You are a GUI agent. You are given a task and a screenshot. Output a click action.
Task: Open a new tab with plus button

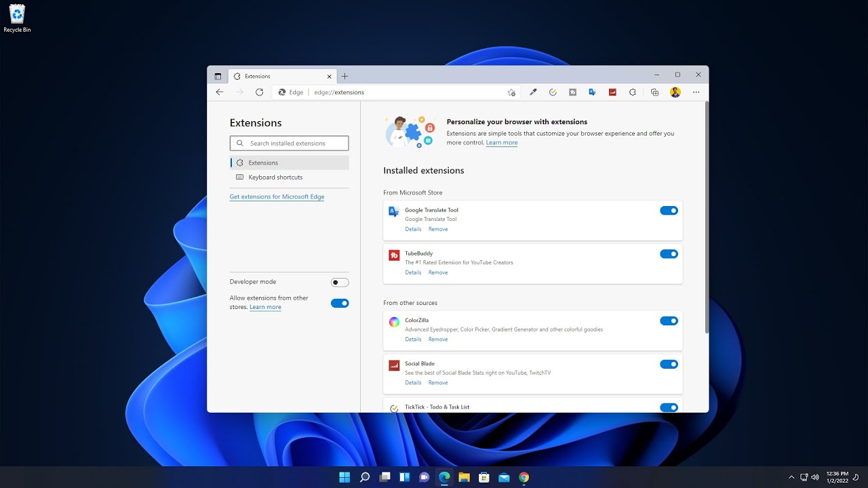tap(344, 76)
